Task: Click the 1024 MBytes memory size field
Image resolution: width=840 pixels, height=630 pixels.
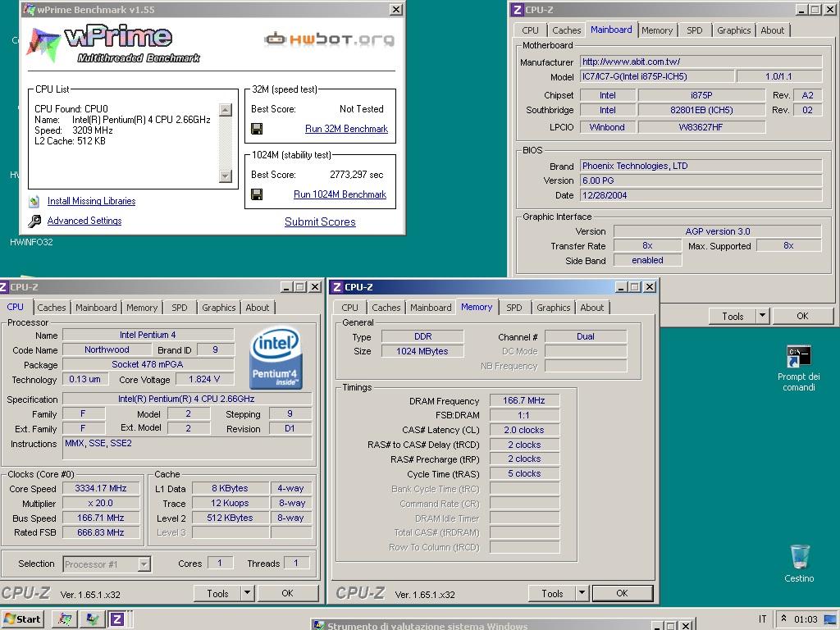Action: pyautogui.click(x=422, y=351)
